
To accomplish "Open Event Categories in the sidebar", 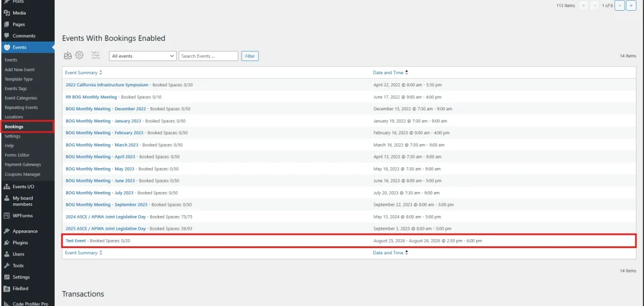I will coord(21,98).
